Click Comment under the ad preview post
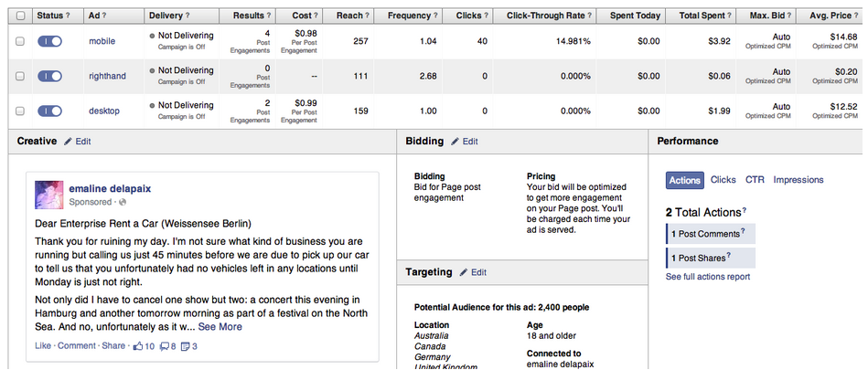The height and width of the screenshot is (370, 868). (77, 346)
